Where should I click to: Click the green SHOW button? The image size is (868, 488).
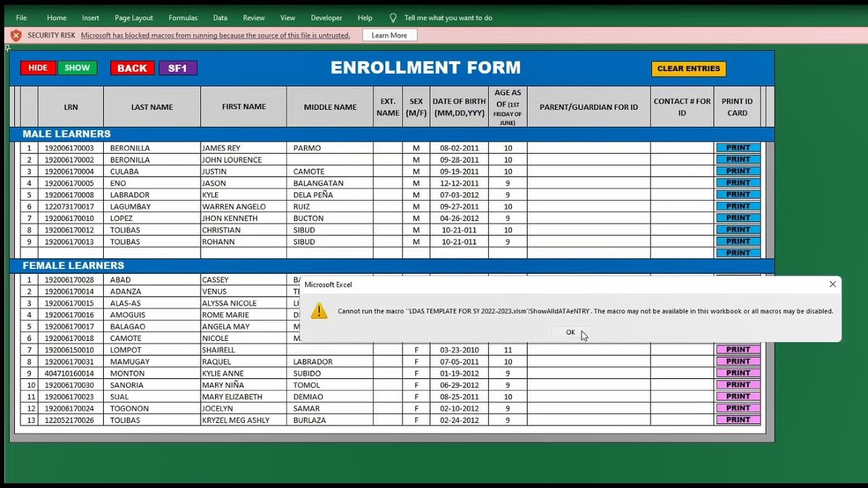tap(77, 68)
